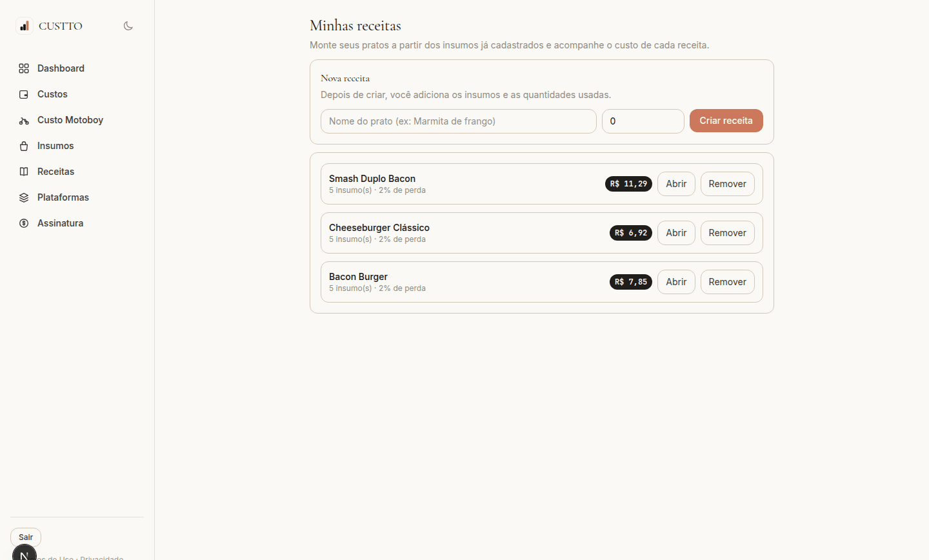929x560 pixels.
Task: Select Receitas in the sidebar
Action: (77, 172)
